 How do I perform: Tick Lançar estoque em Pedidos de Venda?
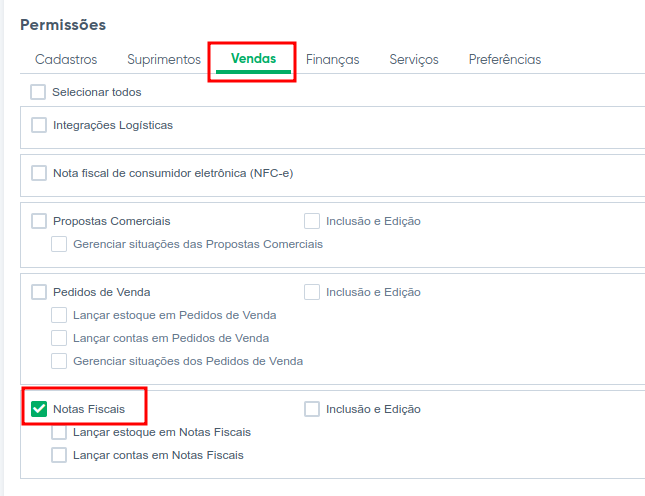point(59,315)
